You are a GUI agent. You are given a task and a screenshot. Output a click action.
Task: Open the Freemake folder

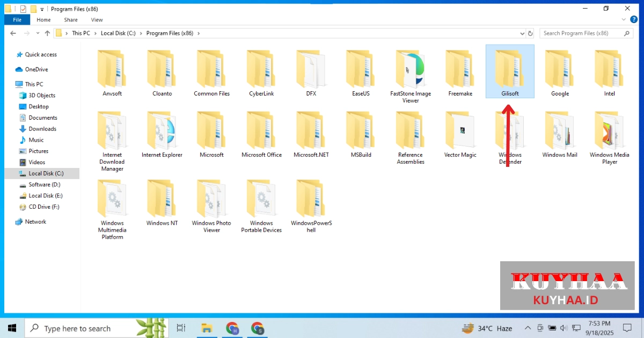[x=460, y=74]
